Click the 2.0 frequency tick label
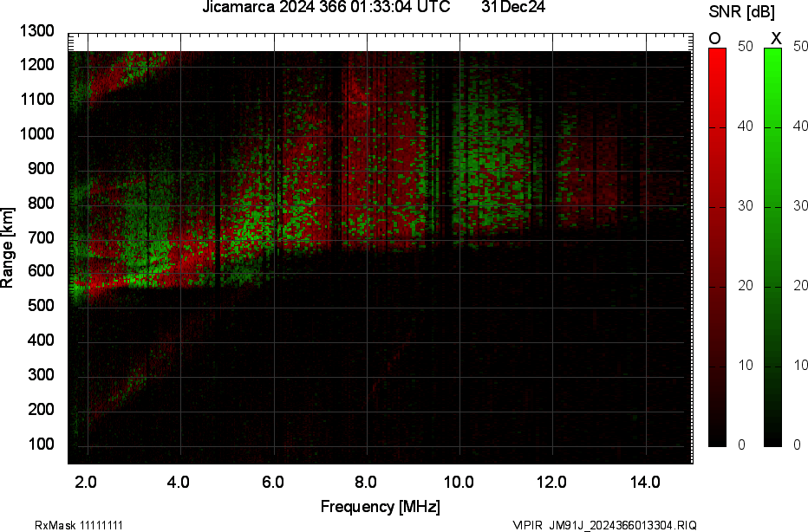 pos(86,483)
